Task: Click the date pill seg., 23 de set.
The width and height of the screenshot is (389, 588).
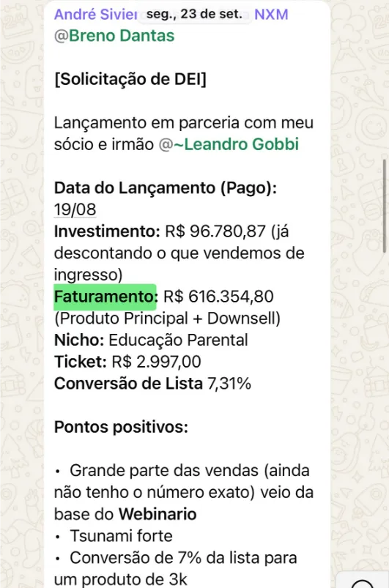Action: [x=194, y=14]
